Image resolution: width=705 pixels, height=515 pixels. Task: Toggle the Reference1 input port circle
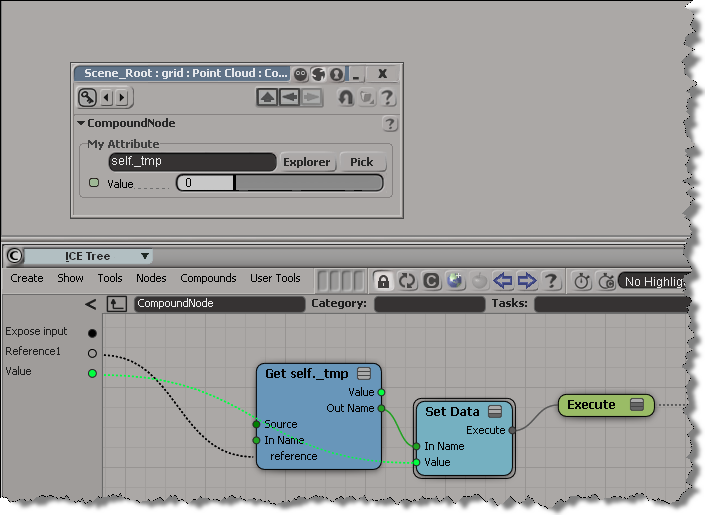93,352
